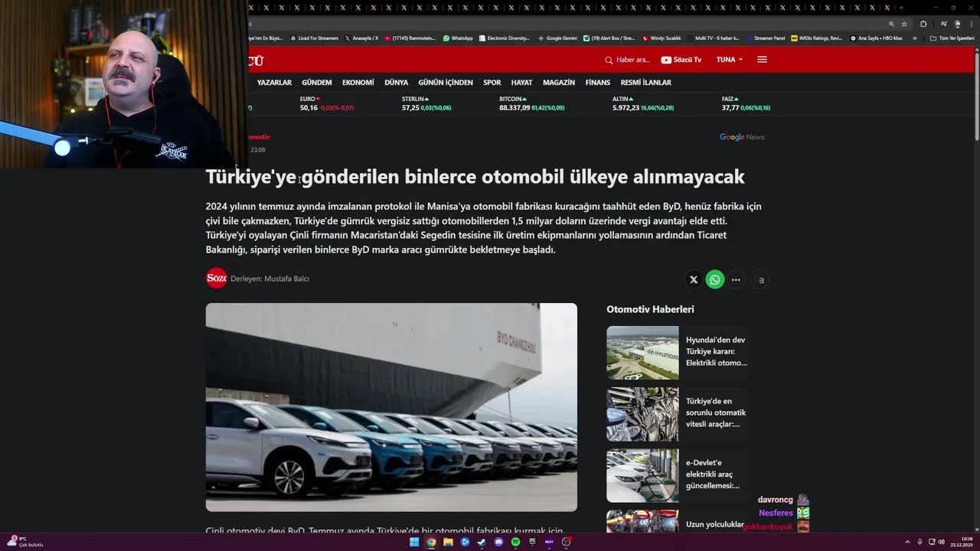Expand more bookmarks chevron
Image resolution: width=980 pixels, height=551 pixels.
(914, 37)
